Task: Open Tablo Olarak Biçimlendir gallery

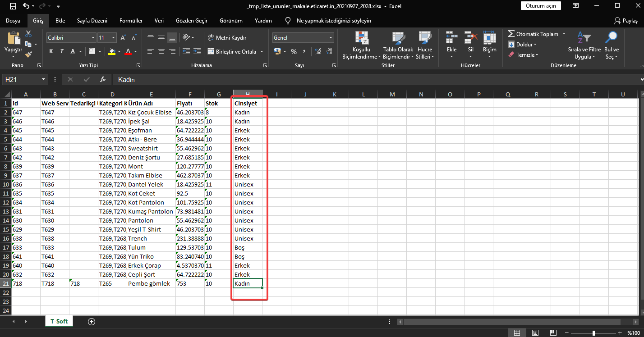Action: coord(398,46)
